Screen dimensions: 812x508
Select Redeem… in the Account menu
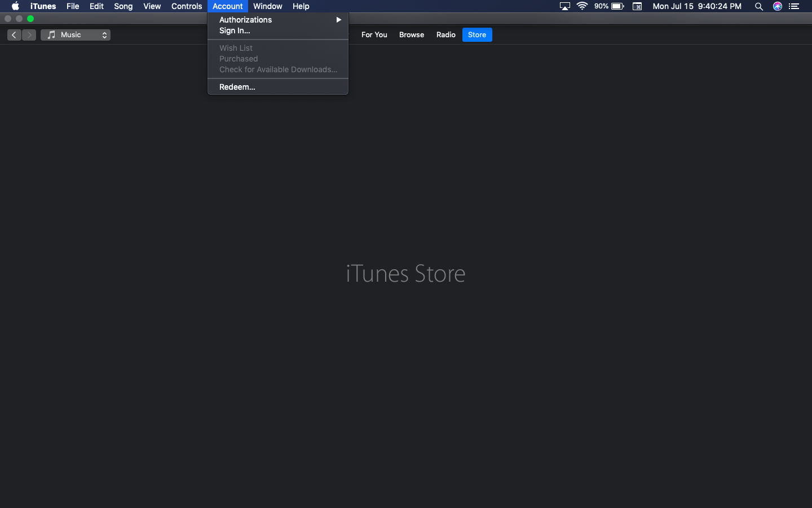coord(278,87)
